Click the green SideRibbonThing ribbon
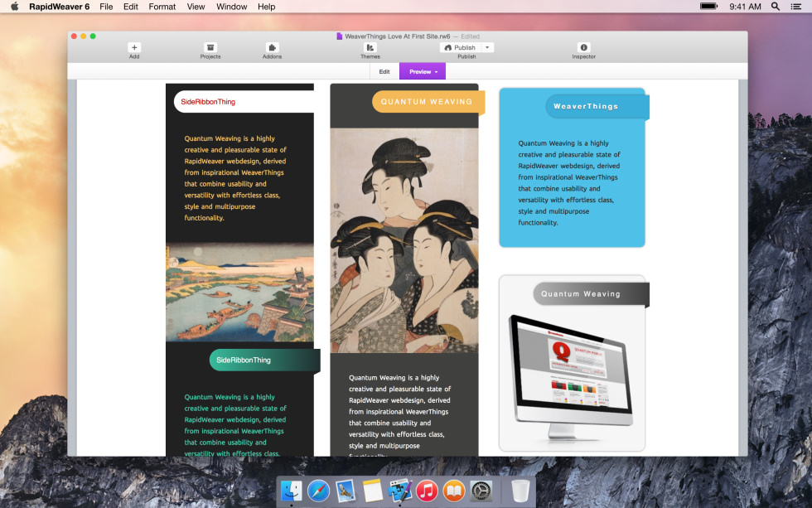812x508 pixels. point(264,360)
